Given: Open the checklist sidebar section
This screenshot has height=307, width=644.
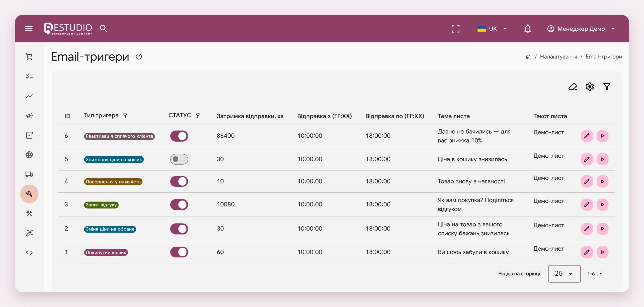Looking at the screenshot, I should (29, 76).
